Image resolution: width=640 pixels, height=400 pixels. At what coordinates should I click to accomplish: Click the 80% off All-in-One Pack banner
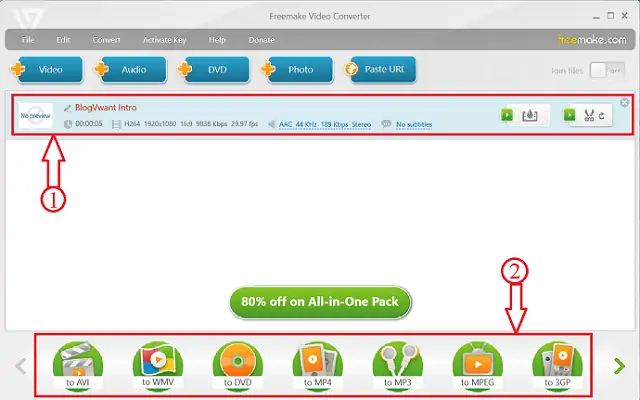pos(320,302)
